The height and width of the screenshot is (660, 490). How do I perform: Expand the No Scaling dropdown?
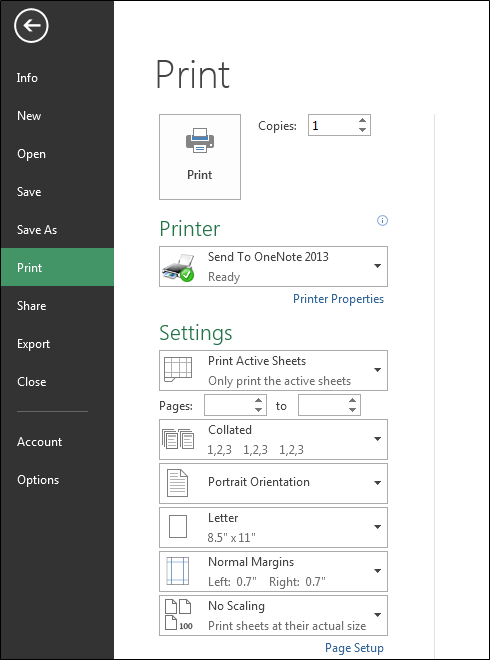273,615
